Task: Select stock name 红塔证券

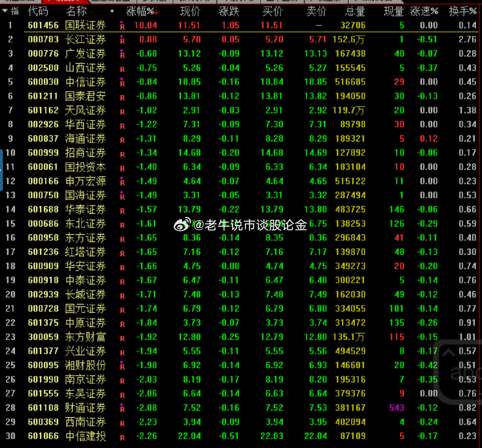Action: [85, 252]
